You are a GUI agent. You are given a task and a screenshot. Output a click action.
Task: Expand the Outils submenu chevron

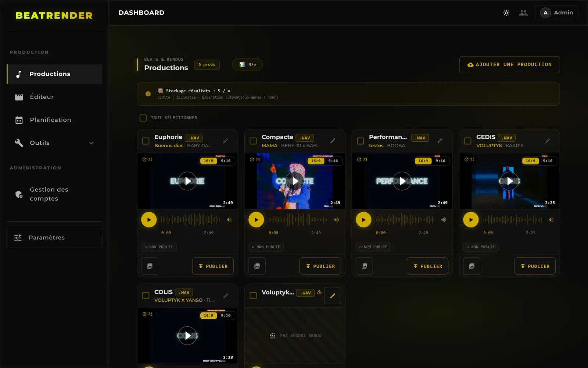tap(92, 143)
